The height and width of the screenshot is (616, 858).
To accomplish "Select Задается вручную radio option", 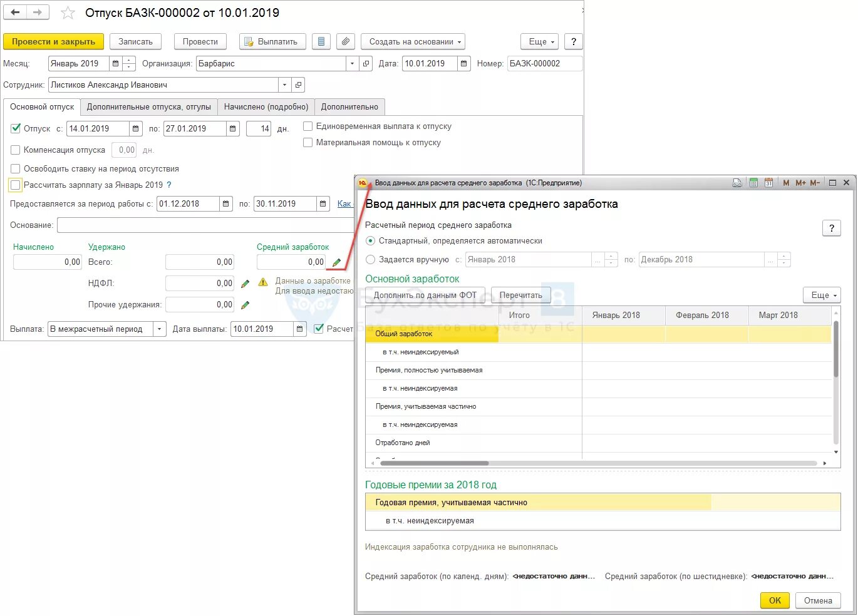I will pyautogui.click(x=370, y=259).
